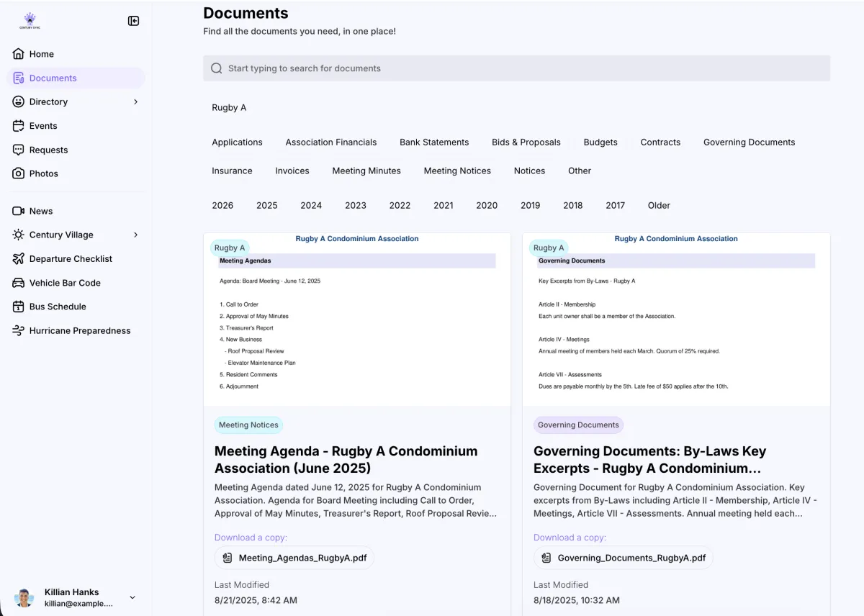Open Photos camera icon

(x=19, y=173)
